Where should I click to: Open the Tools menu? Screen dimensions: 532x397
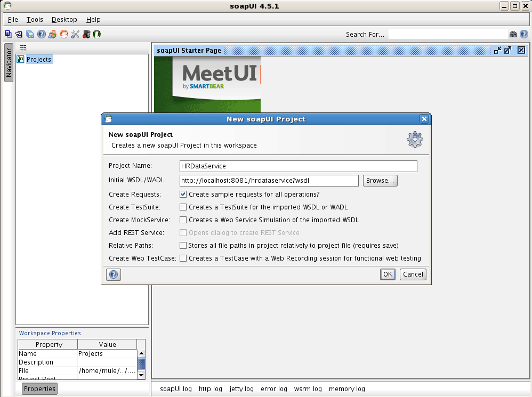pos(35,20)
